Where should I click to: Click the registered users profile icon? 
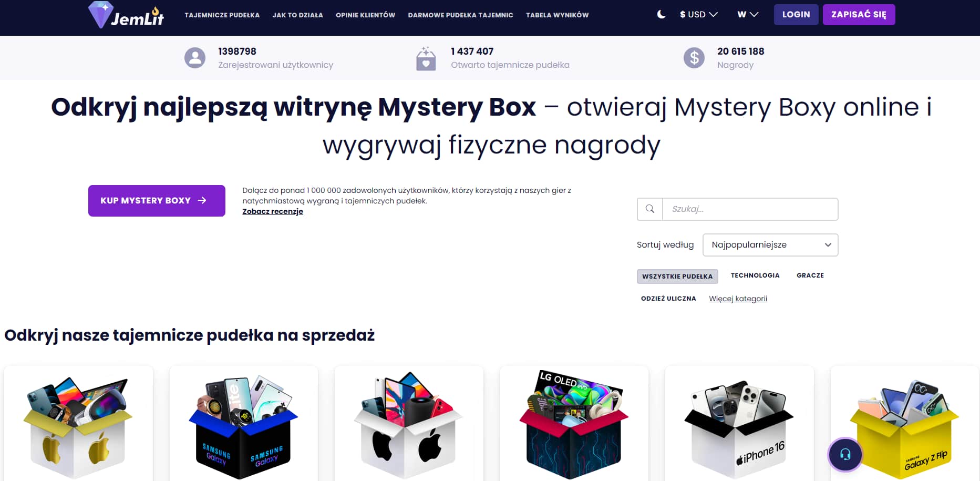coord(195,58)
